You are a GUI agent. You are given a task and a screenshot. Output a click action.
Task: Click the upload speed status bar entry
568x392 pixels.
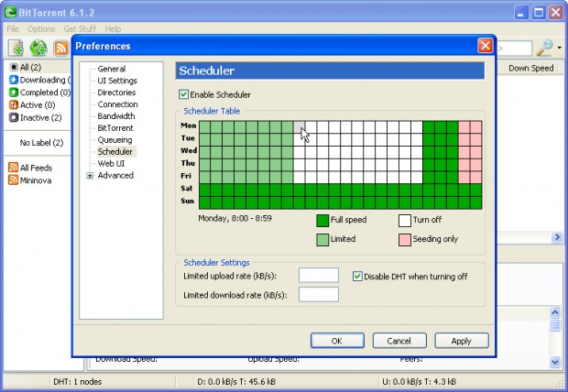coord(419,382)
